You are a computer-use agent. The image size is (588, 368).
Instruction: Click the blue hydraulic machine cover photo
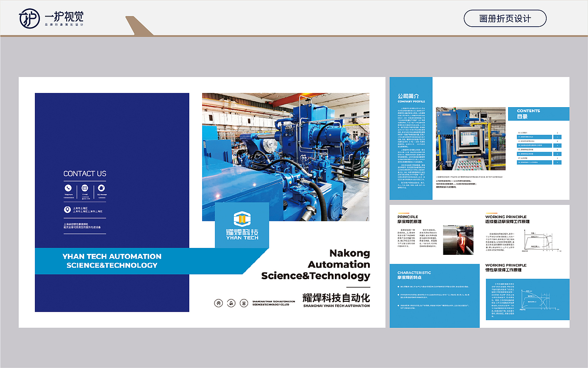pos(286,157)
